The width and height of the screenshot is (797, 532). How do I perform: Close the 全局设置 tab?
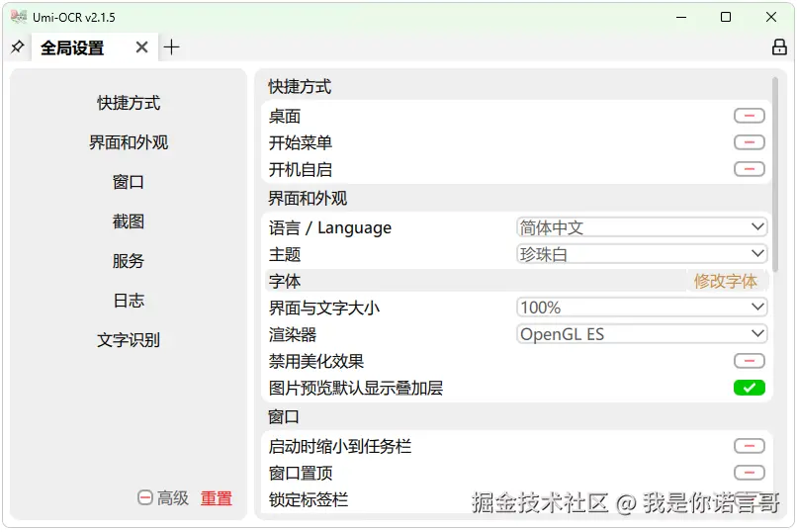(x=141, y=47)
